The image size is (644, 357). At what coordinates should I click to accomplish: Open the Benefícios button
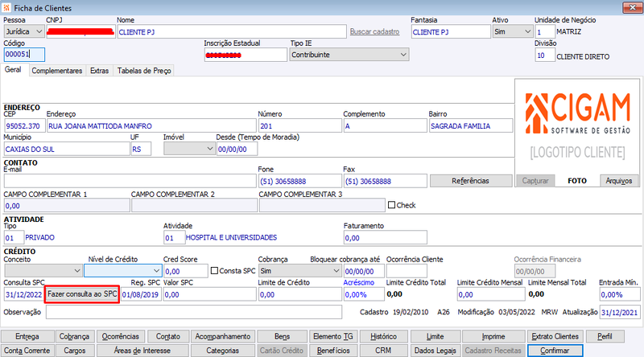tap(333, 351)
